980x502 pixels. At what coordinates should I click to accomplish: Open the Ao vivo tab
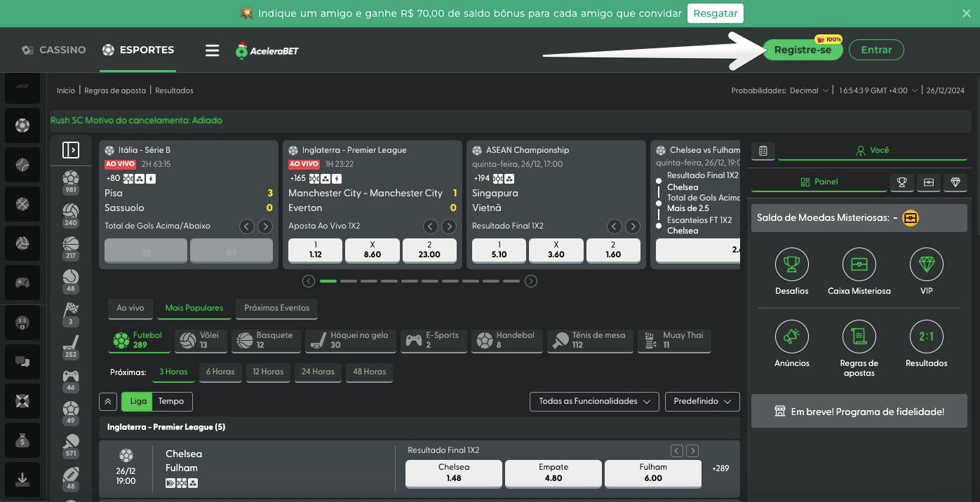coord(130,308)
